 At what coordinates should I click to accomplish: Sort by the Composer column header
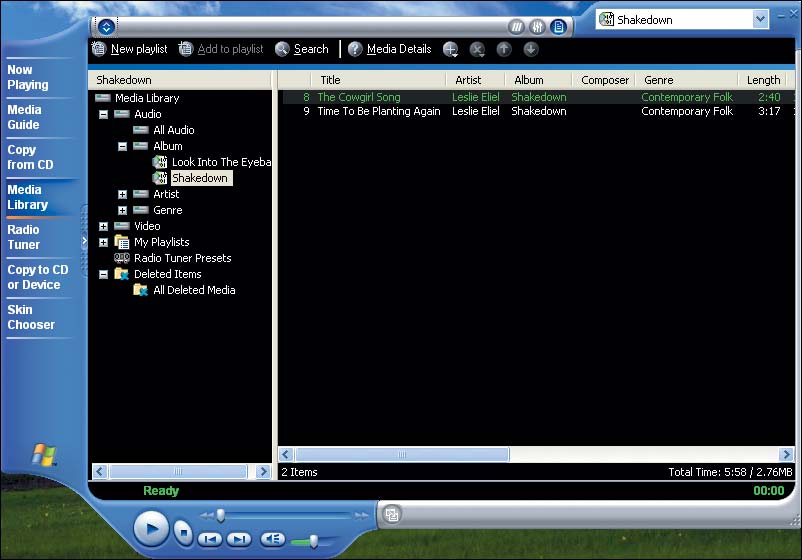[x=604, y=80]
